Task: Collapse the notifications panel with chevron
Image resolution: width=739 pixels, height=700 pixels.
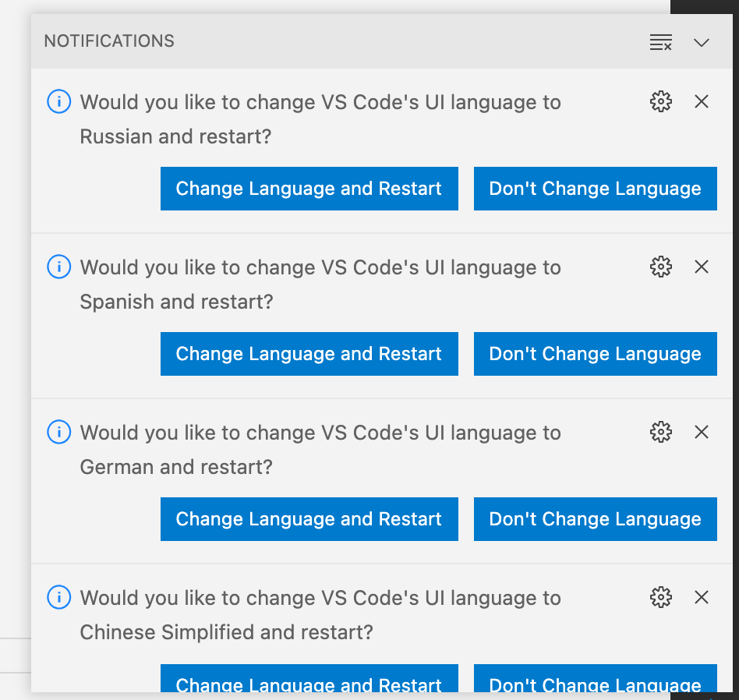Action: pyautogui.click(x=702, y=42)
